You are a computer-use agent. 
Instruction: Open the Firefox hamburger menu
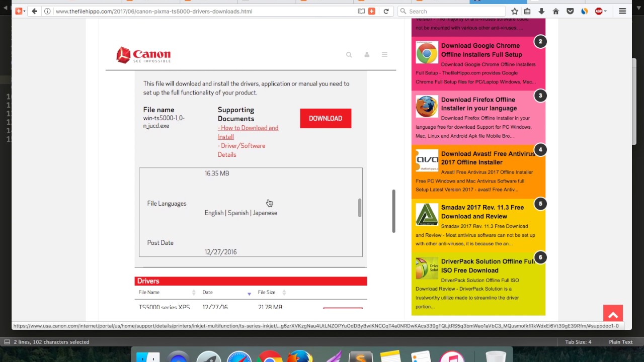coord(622,11)
